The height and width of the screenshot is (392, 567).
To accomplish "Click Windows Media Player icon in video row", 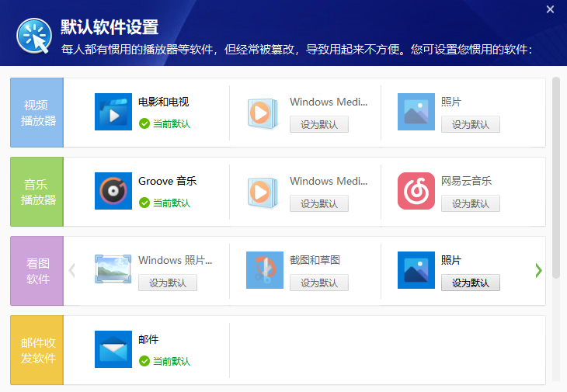I will pyautogui.click(x=265, y=113).
